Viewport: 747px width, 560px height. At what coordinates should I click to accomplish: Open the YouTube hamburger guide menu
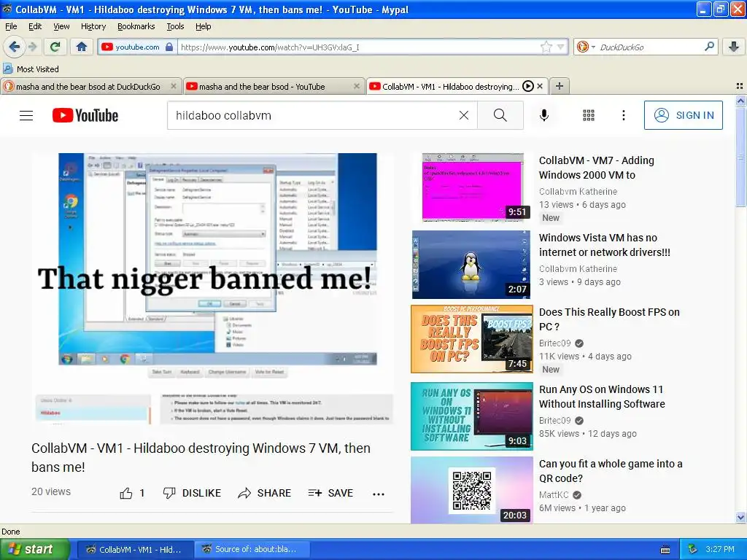tap(26, 115)
